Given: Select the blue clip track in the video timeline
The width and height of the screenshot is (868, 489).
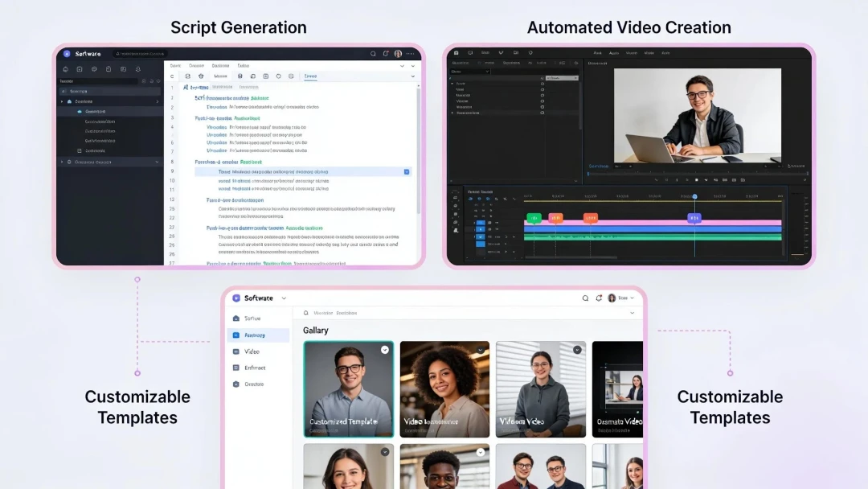Looking at the screenshot, I should pyautogui.click(x=653, y=228).
